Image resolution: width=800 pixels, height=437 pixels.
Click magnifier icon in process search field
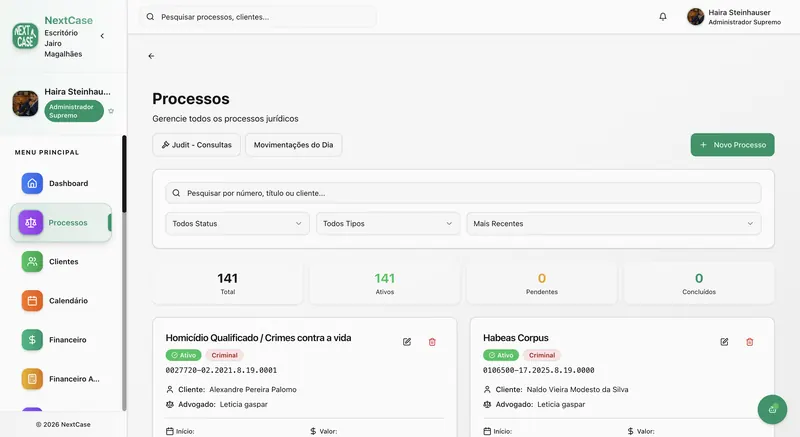click(176, 193)
